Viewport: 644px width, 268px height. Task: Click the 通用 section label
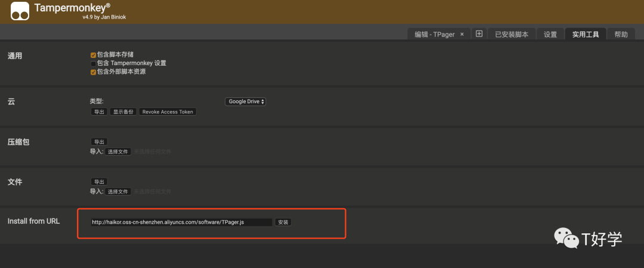15,56
